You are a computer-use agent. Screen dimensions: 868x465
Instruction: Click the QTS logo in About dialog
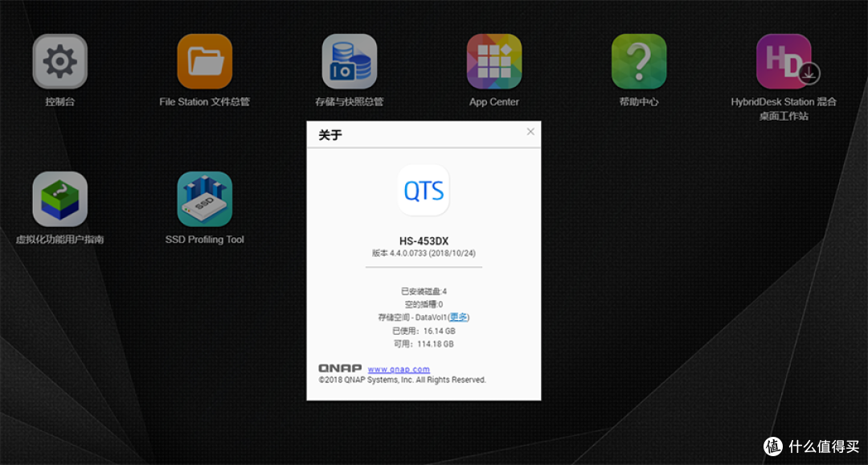[x=424, y=190]
